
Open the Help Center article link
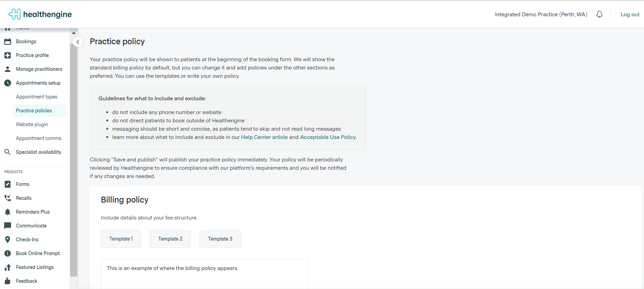pos(264,137)
